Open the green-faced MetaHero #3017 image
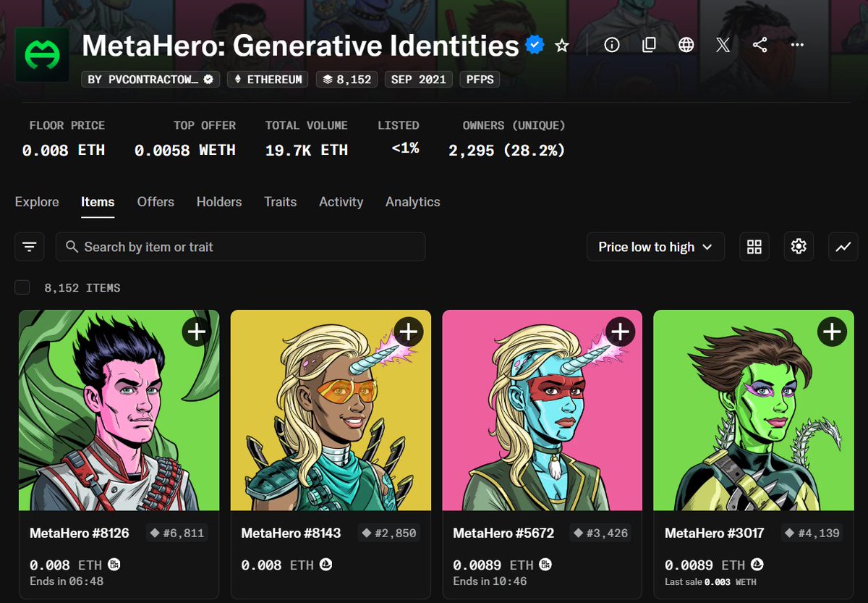The image size is (868, 603). coord(754,410)
